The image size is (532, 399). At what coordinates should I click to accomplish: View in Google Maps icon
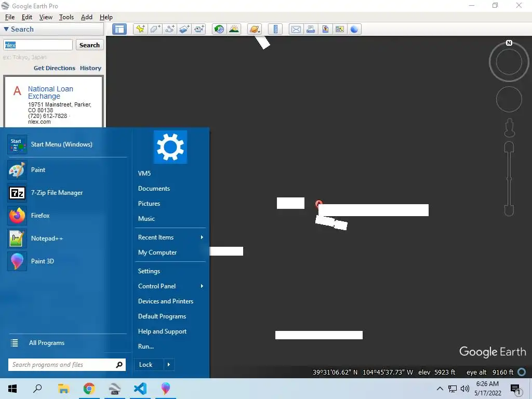[x=340, y=29]
